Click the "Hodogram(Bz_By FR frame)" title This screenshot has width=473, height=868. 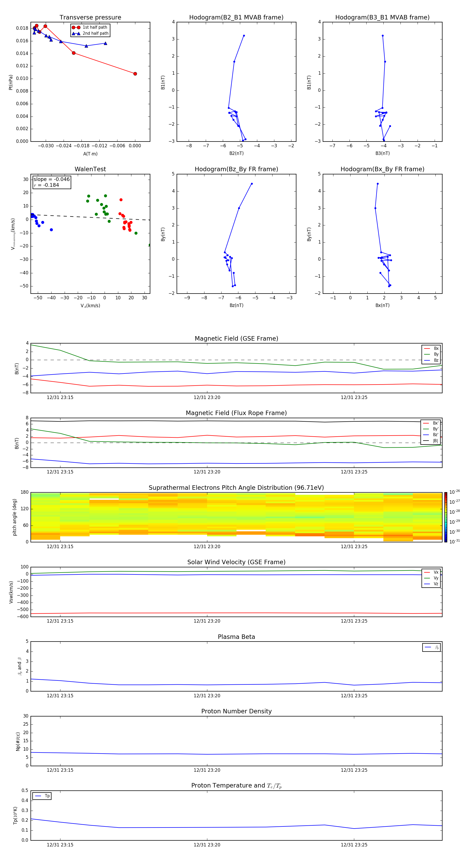pos(236,169)
